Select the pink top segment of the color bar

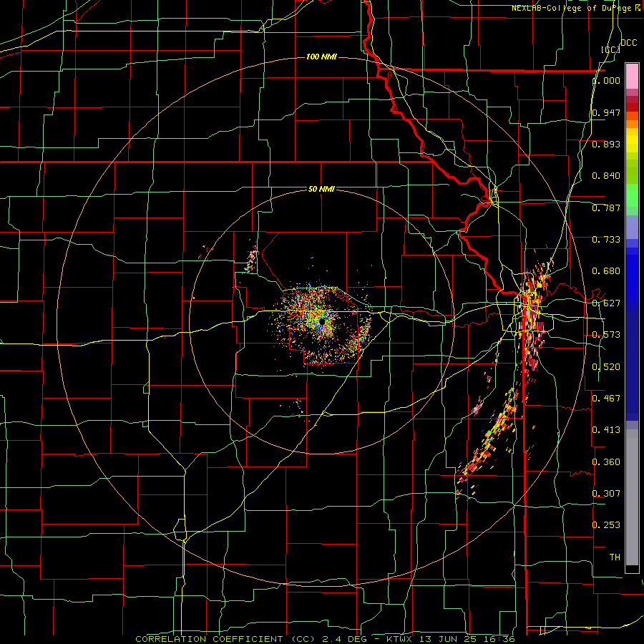click(632, 77)
